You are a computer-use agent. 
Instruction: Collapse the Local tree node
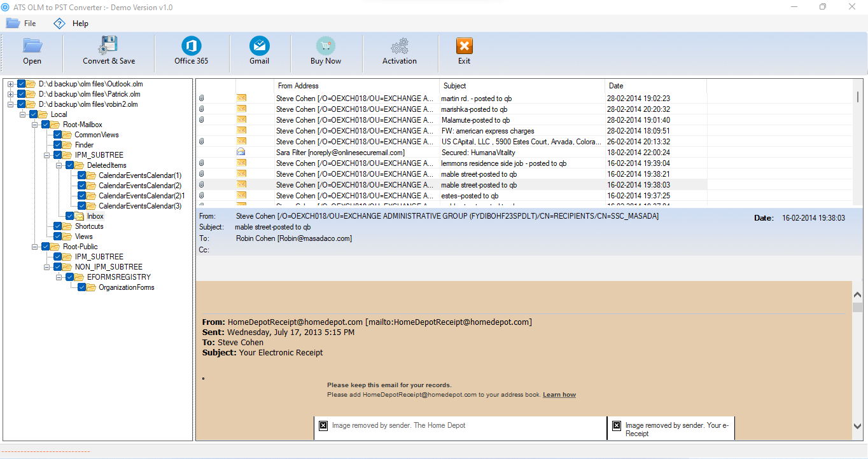22,114
